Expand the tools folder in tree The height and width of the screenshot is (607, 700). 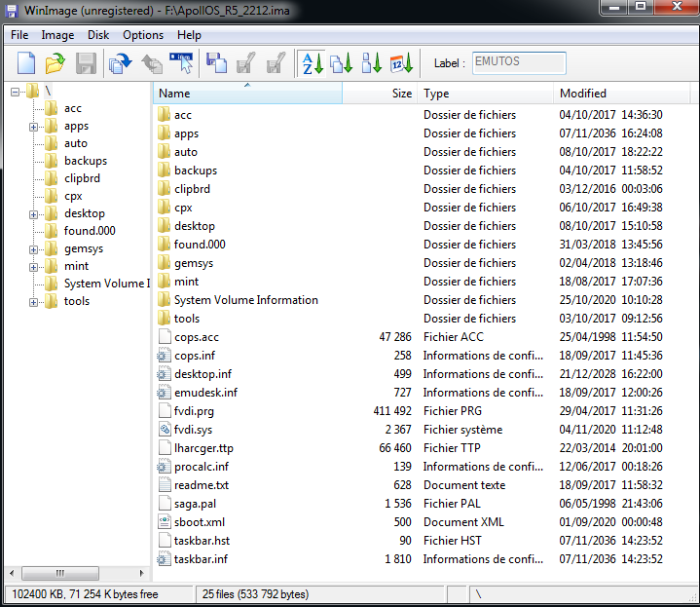(x=33, y=302)
